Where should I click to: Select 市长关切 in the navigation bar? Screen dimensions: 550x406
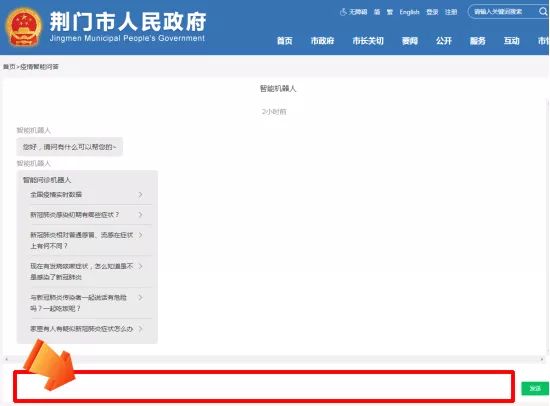coord(368,41)
